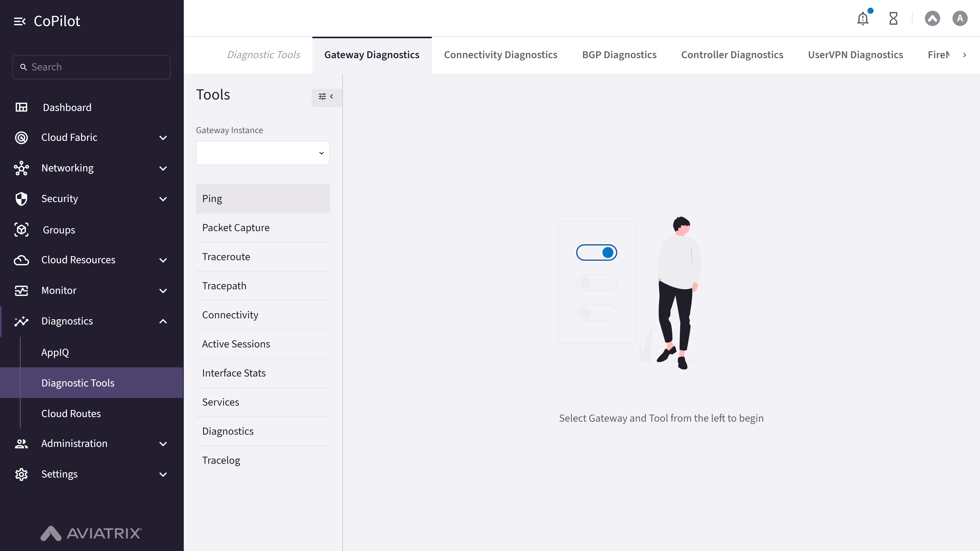Image resolution: width=980 pixels, height=551 pixels.
Task: Click the Cloud Fabric icon
Action: (x=21, y=137)
